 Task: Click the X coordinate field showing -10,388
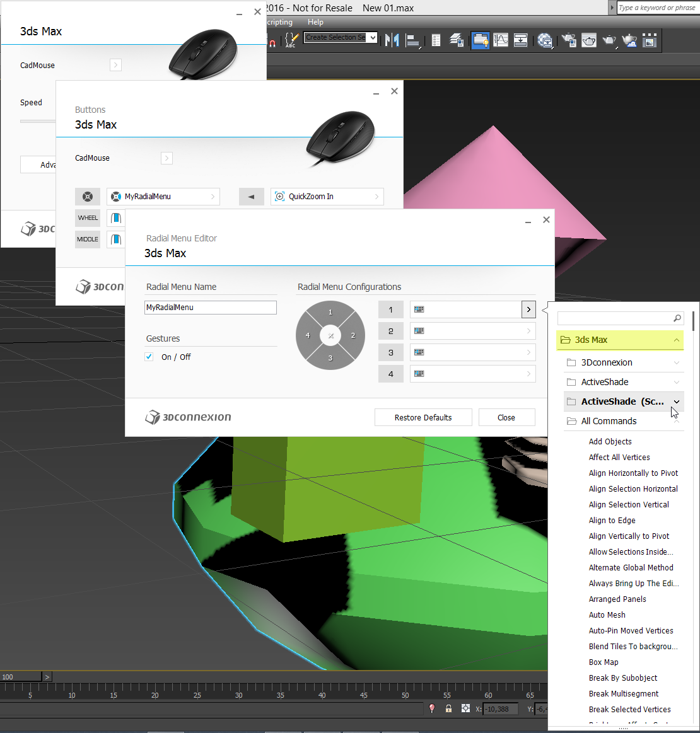(501, 708)
